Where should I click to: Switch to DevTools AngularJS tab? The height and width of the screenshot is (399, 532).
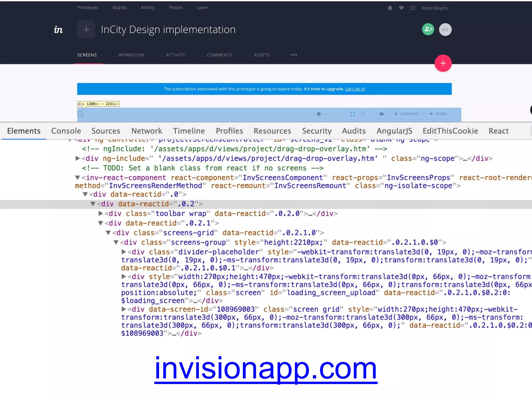394,131
